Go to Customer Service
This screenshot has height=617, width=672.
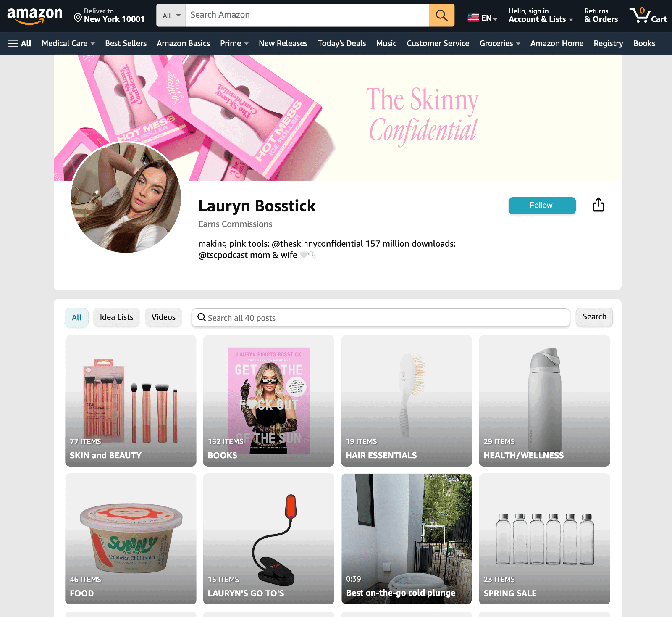click(438, 43)
